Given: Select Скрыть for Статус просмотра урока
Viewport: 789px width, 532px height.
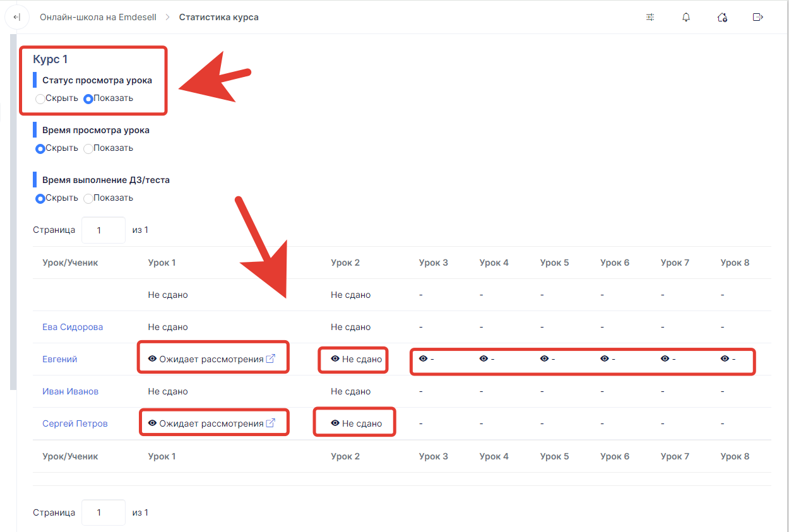Looking at the screenshot, I should [40, 98].
